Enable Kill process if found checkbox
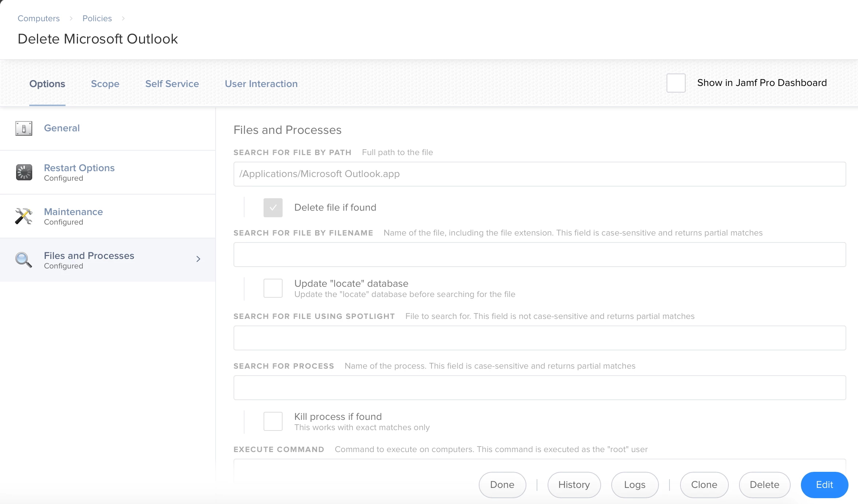 [273, 421]
